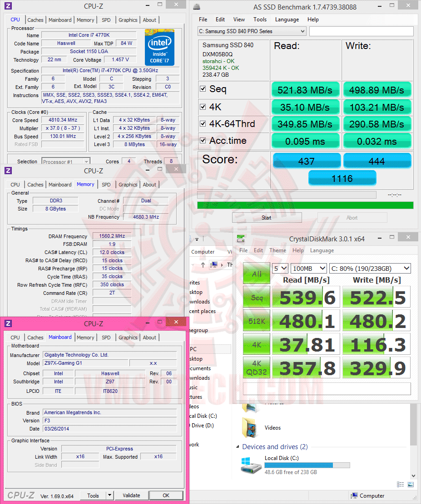Click the partially hidden Pictures folder icon in Explorer
This screenshot has width=421, height=504.
coord(250,407)
